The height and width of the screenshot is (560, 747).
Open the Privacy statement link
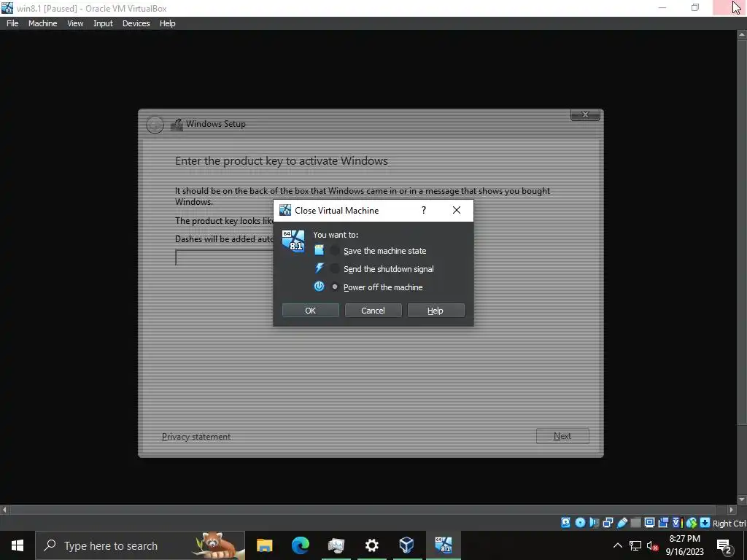[x=196, y=436]
